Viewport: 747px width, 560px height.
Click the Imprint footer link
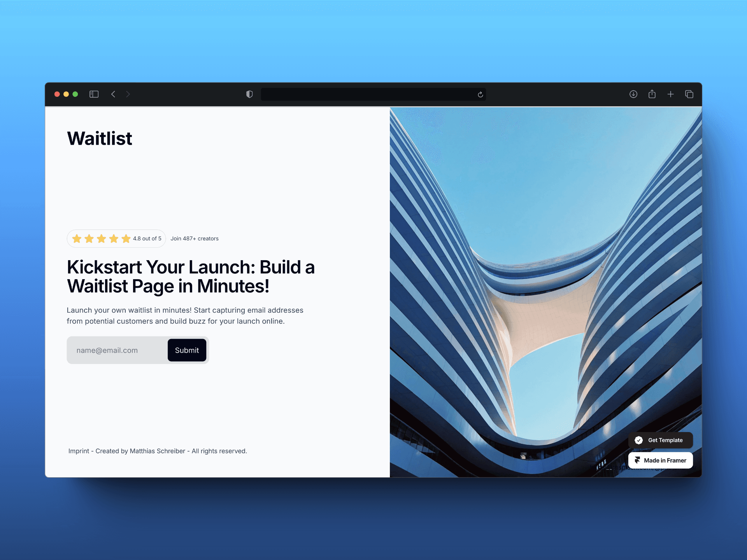coord(79,451)
